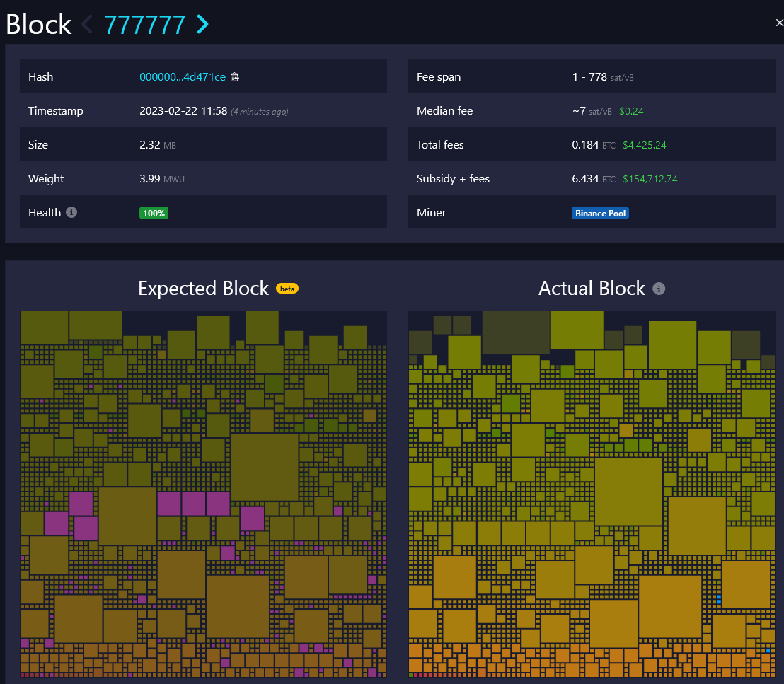The width and height of the screenshot is (784, 684).
Task: Navigate to the next block arrow
Action: [x=203, y=25]
